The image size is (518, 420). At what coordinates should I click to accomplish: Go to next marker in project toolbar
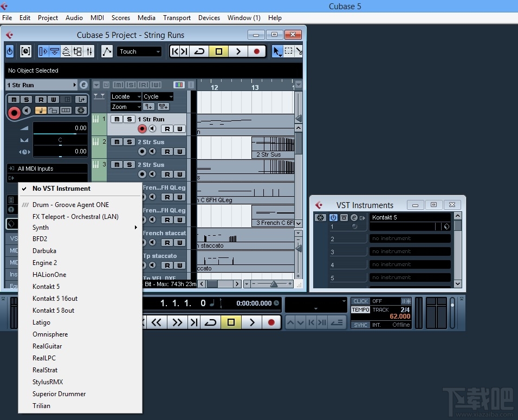[184, 51]
